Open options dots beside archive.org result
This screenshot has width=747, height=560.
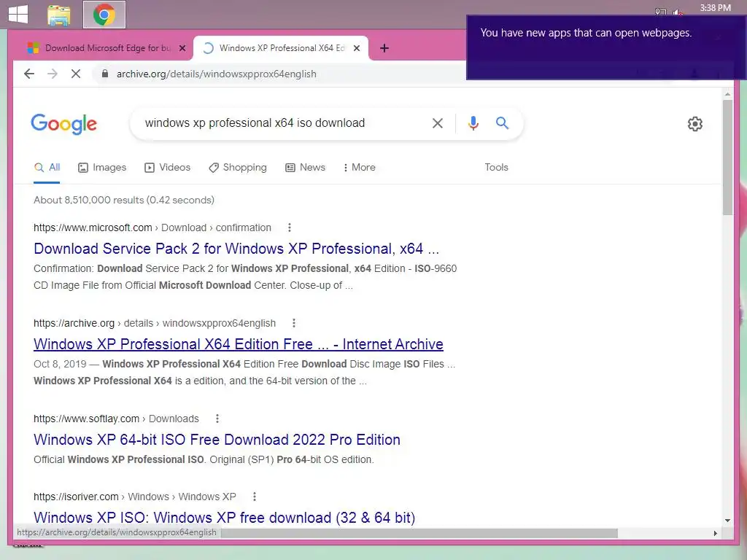294,323
